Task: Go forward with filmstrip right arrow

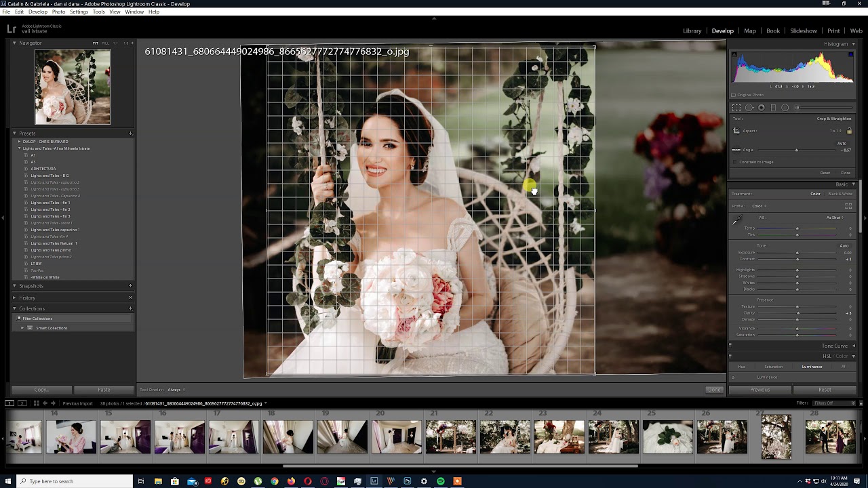Action: pyautogui.click(x=53, y=403)
